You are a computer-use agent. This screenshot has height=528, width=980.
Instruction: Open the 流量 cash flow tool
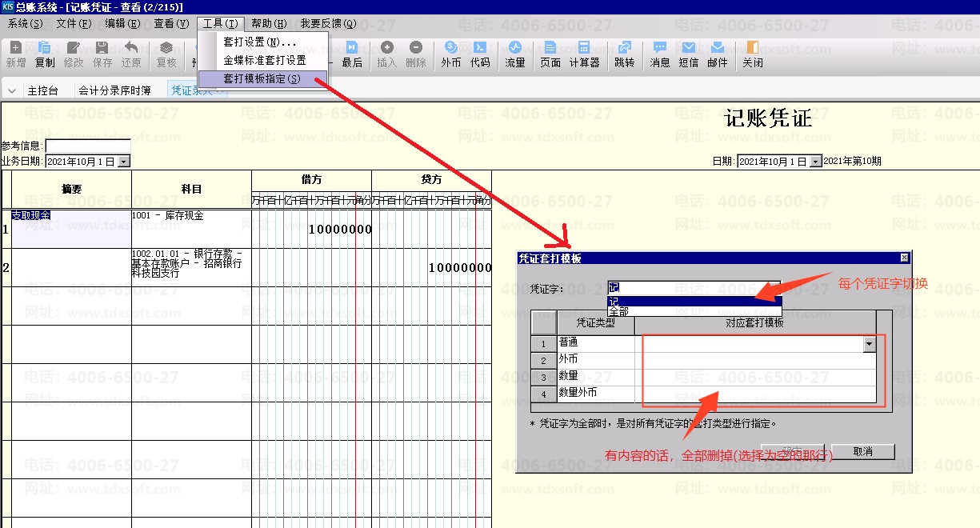pos(515,54)
